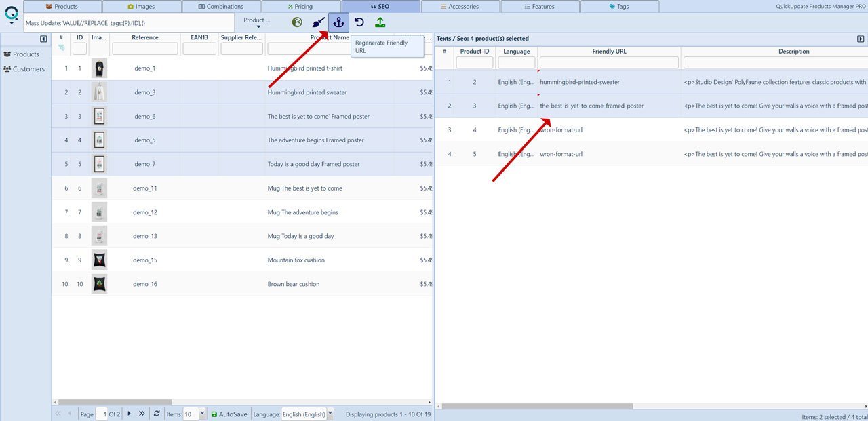The height and width of the screenshot is (421, 868).
Task: Sort by the Description column header
Action: click(794, 52)
